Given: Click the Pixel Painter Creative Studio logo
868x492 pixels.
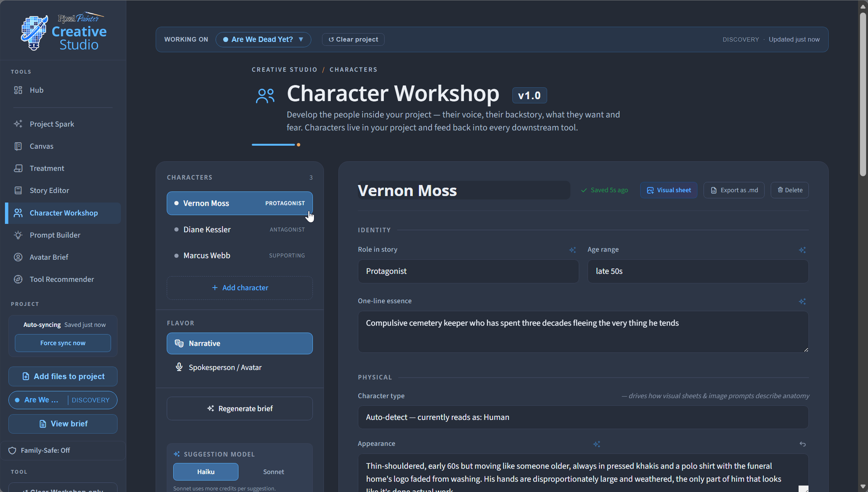Looking at the screenshot, I should [x=64, y=32].
